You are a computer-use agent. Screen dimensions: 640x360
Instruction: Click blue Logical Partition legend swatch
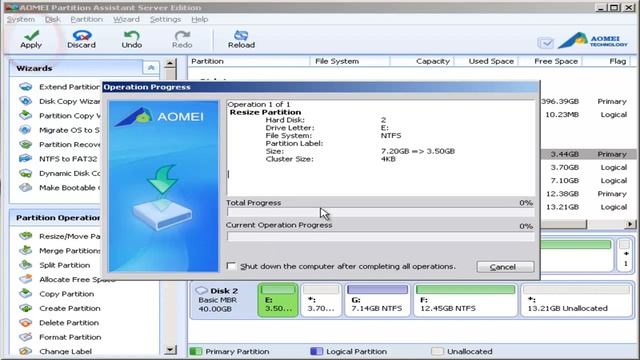(x=316, y=351)
